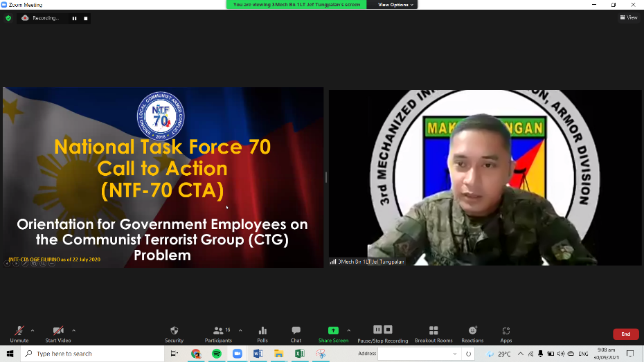This screenshot has height=362, width=644.
Task: Stop the recording from bottom toolbar
Action: [x=388, y=329]
